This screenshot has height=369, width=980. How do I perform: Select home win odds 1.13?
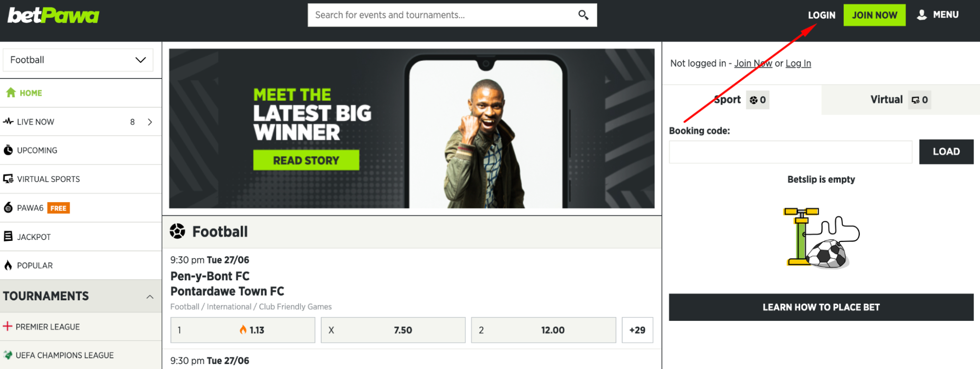pos(243,330)
